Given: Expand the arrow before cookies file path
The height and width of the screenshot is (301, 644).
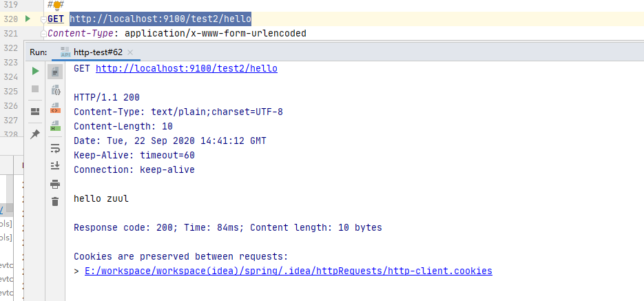Looking at the screenshot, I should point(76,271).
